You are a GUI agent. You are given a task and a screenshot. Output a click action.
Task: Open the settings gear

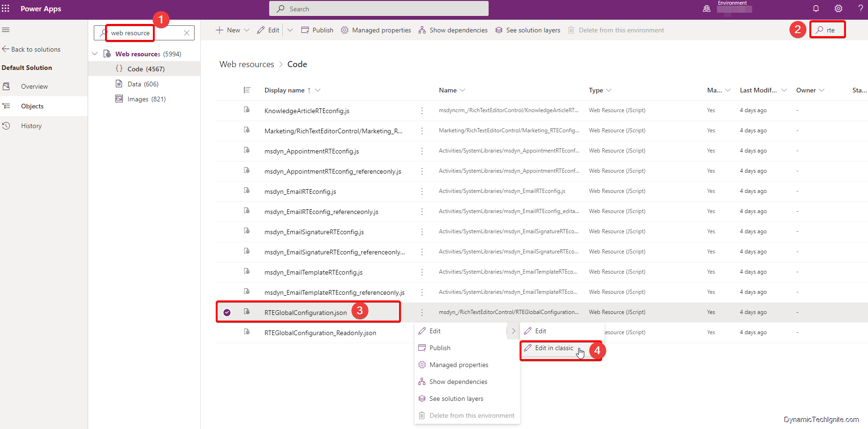click(838, 8)
